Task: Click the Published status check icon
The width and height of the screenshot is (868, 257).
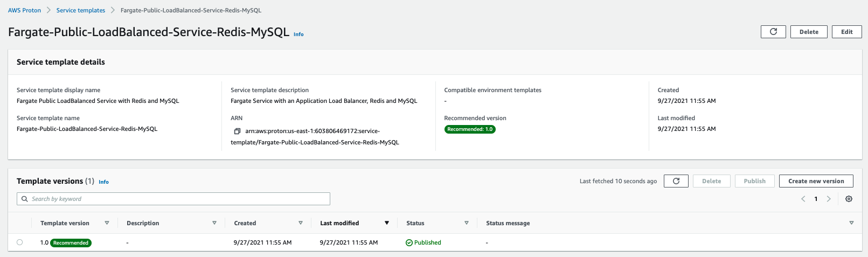Action: point(409,242)
